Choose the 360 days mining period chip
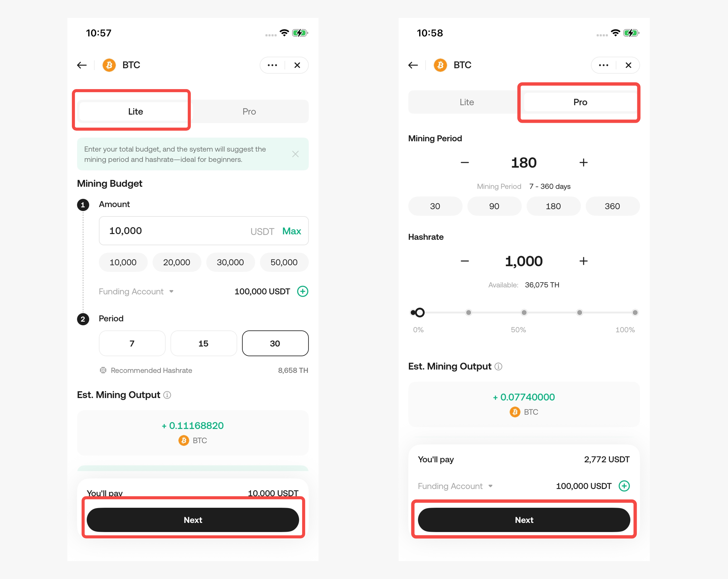The width and height of the screenshot is (728, 579). [x=612, y=206]
